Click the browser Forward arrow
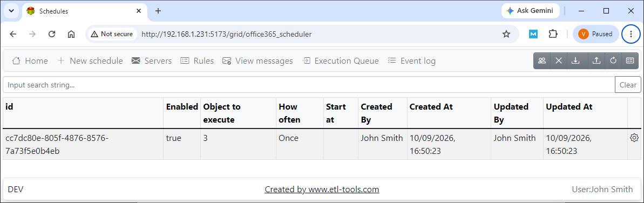 point(32,34)
